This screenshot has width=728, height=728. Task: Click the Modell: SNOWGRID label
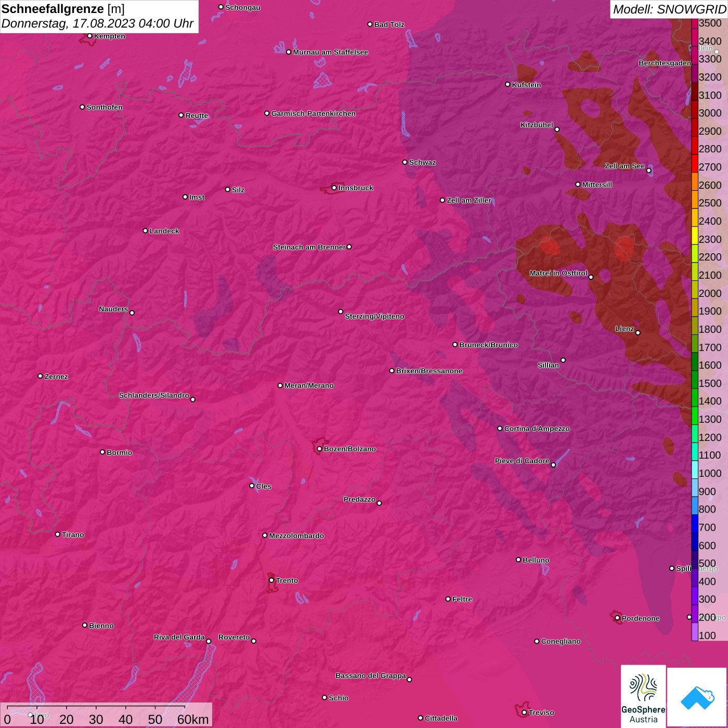point(669,9)
